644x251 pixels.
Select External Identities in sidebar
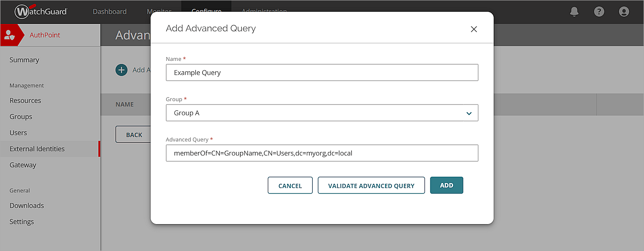pos(37,149)
